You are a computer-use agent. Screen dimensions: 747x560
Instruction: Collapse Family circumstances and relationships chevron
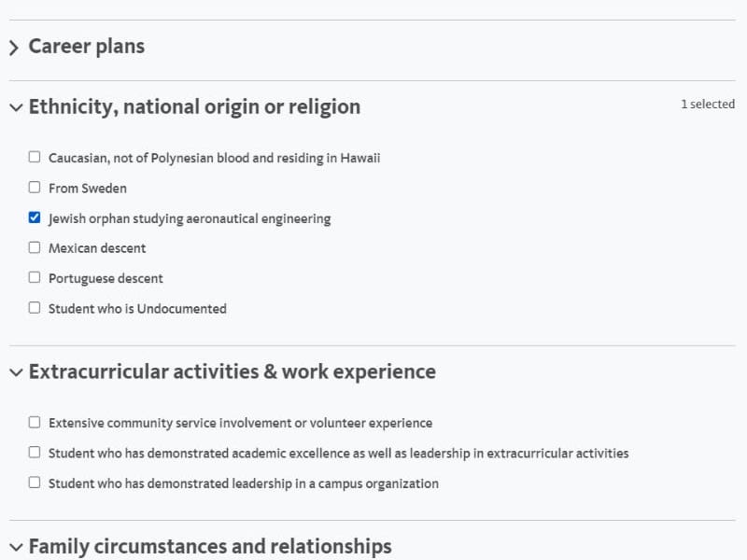[x=16, y=547]
